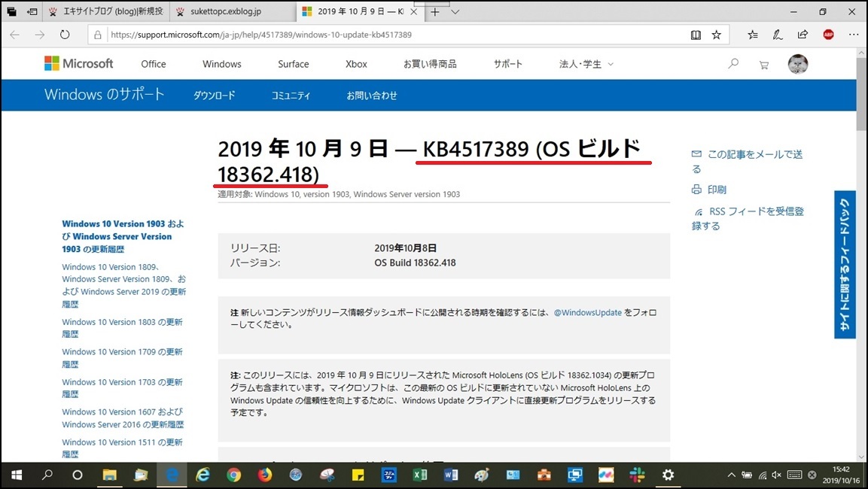The width and height of the screenshot is (868, 489).
Task: Launch Google Chrome from taskbar
Action: pos(234,475)
